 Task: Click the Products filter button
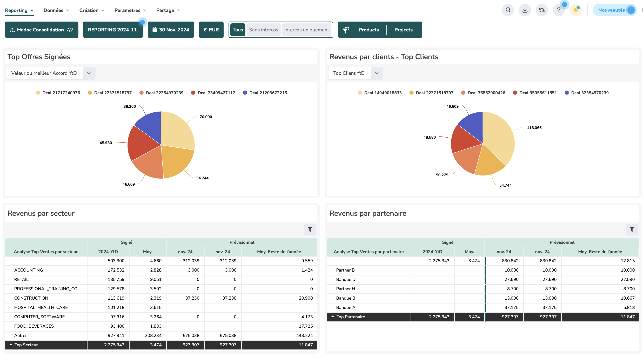click(369, 30)
